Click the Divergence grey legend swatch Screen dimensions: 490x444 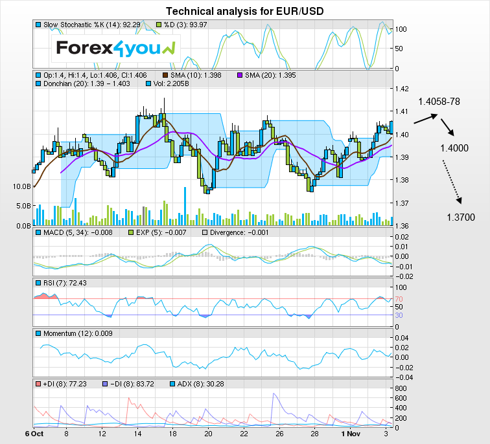[x=205, y=232]
